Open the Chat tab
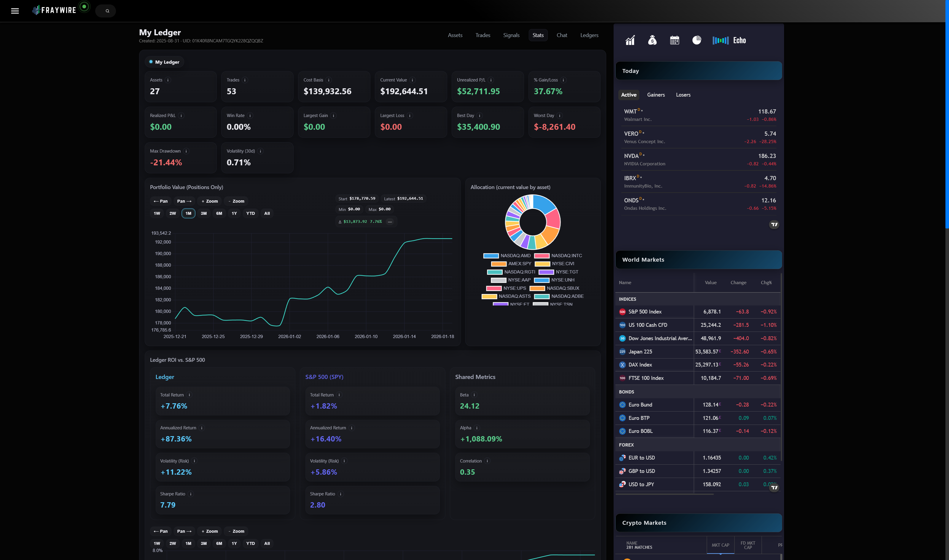Viewport: 949px width, 560px height. [x=562, y=35]
